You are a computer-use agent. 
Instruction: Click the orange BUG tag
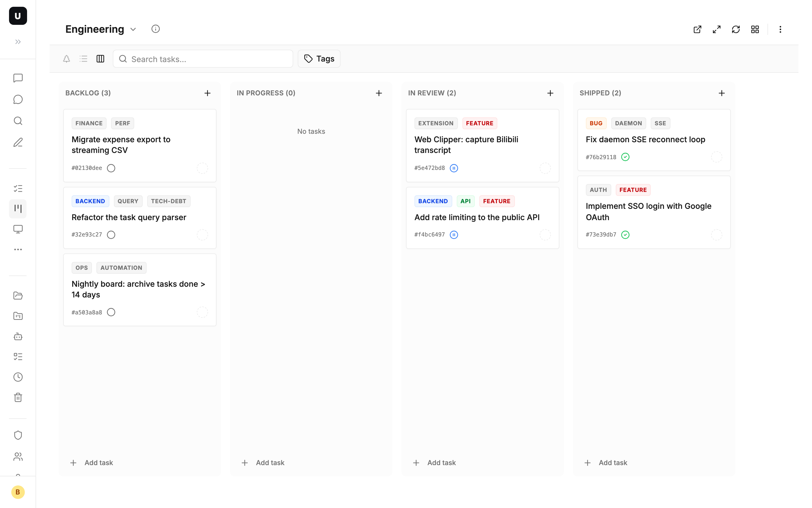[x=596, y=123]
